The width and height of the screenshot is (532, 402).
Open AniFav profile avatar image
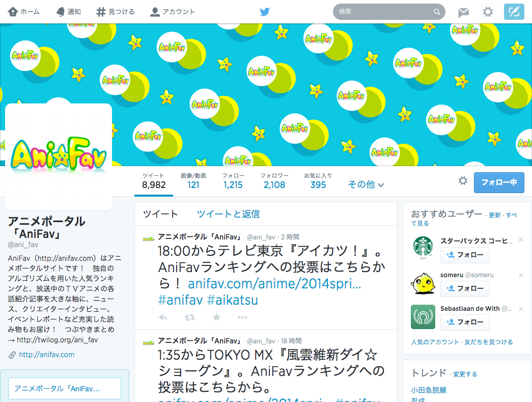[x=59, y=156]
